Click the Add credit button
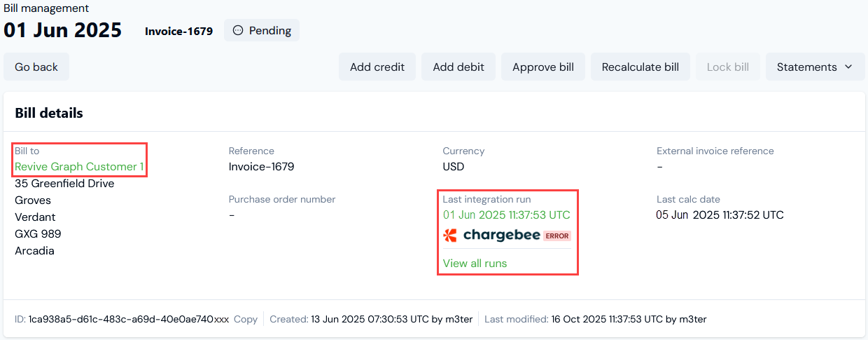This screenshot has height=340, width=868. click(377, 67)
